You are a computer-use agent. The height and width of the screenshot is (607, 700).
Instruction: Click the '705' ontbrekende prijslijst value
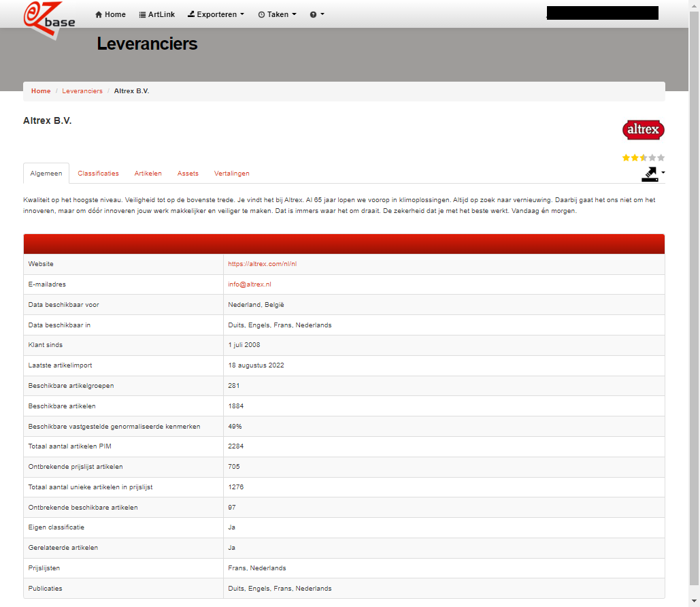point(234,467)
